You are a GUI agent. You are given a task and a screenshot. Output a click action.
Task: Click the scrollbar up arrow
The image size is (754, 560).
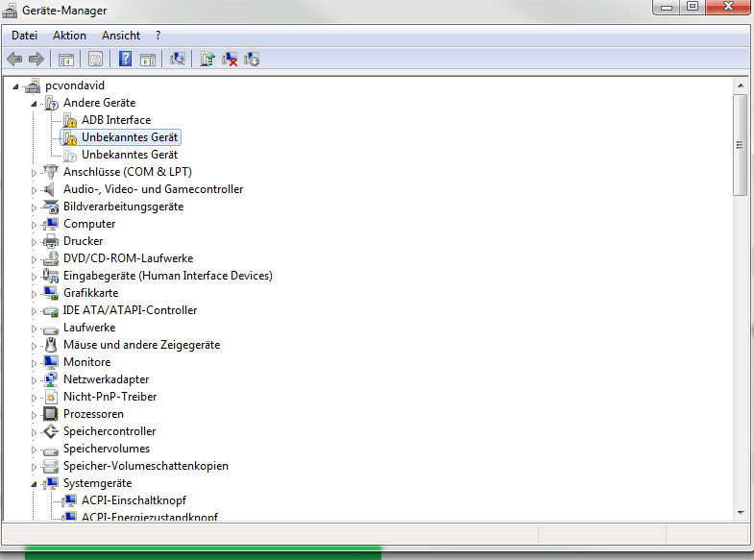pyautogui.click(x=740, y=85)
